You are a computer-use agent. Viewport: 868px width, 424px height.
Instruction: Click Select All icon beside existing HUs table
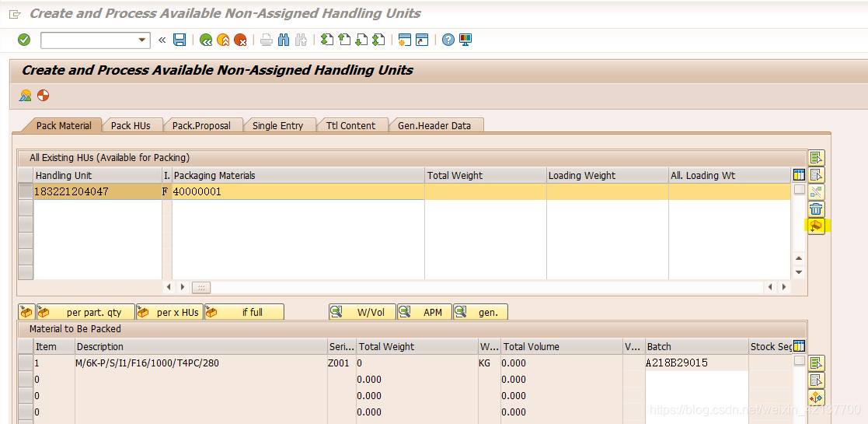tap(816, 158)
